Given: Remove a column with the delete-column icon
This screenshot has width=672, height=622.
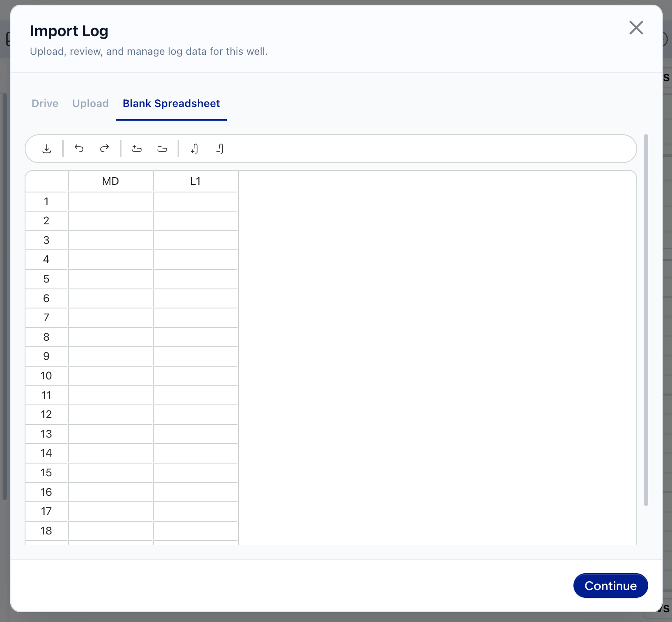Looking at the screenshot, I should [220, 148].
